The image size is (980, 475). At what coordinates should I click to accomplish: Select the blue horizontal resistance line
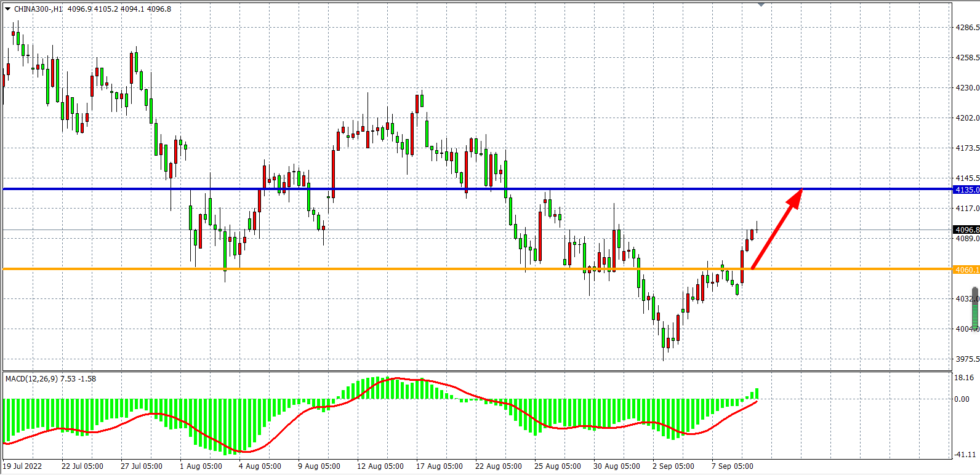tap(431, 189)
